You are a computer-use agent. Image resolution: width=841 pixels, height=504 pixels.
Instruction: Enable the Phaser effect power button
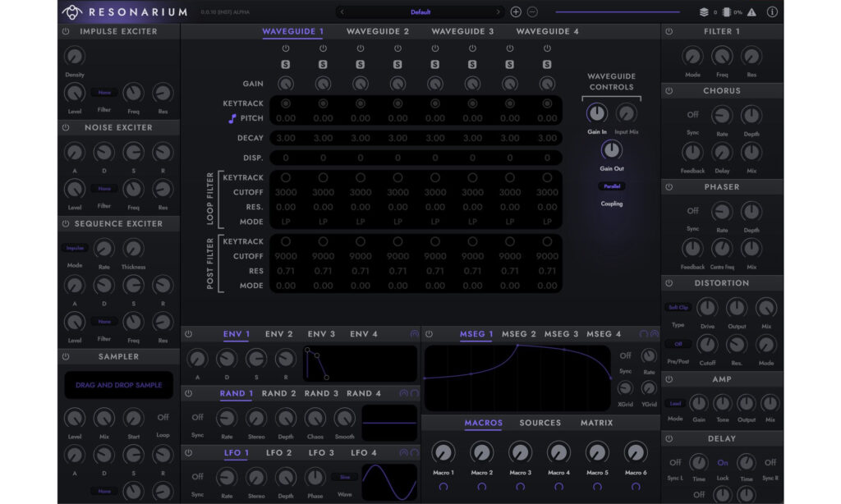click(x=669, y=187)
